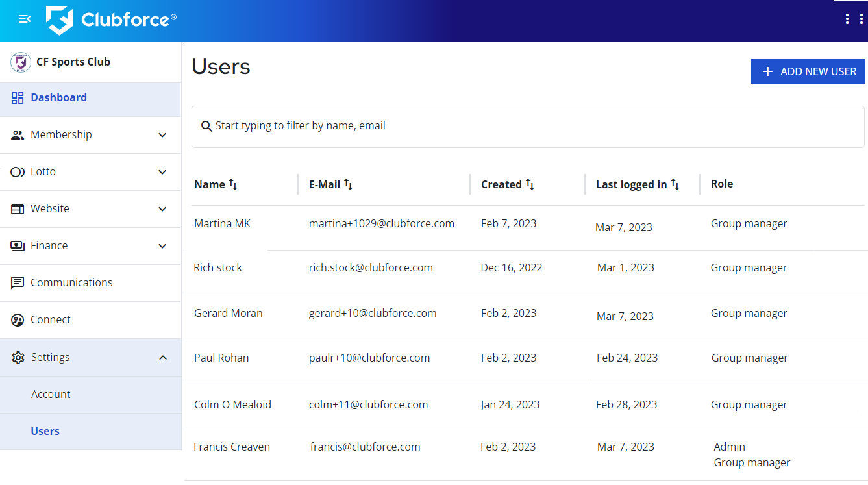Click the Communications message icon
868x485 pixels.
[x=18, y=283]
